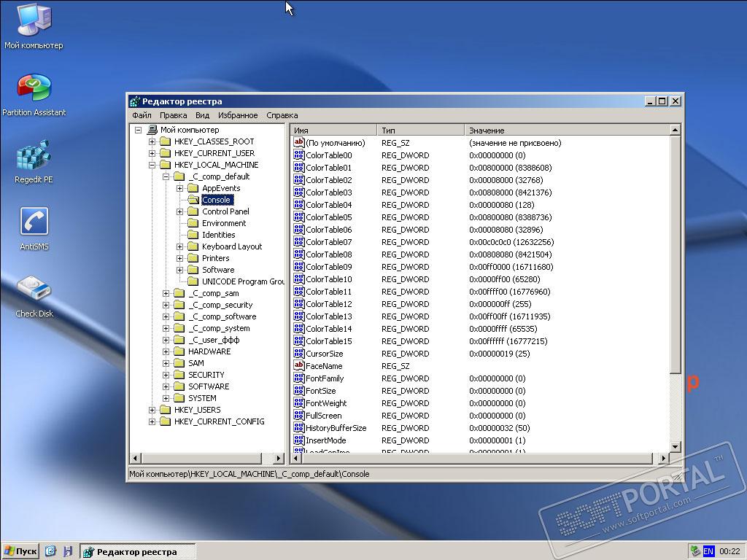Screen dimensions: 747x560
Task: Sort by the Тип column header
Action: pyautogui.click(x=421, y=130)
